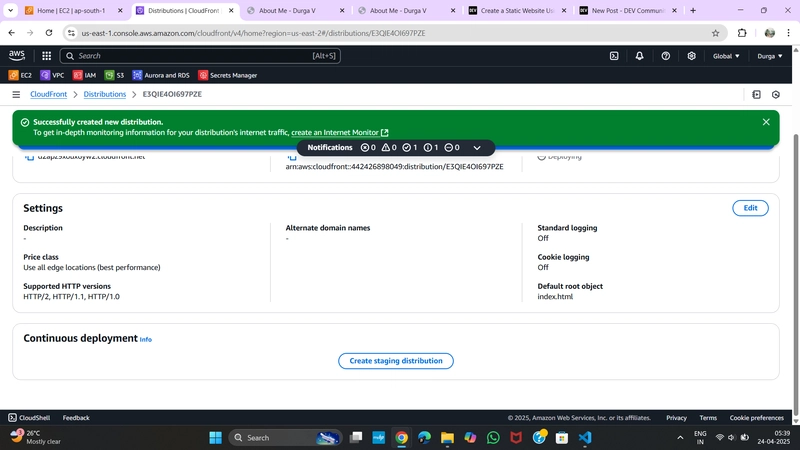Select the index.html default root object value

pos(555,297)
